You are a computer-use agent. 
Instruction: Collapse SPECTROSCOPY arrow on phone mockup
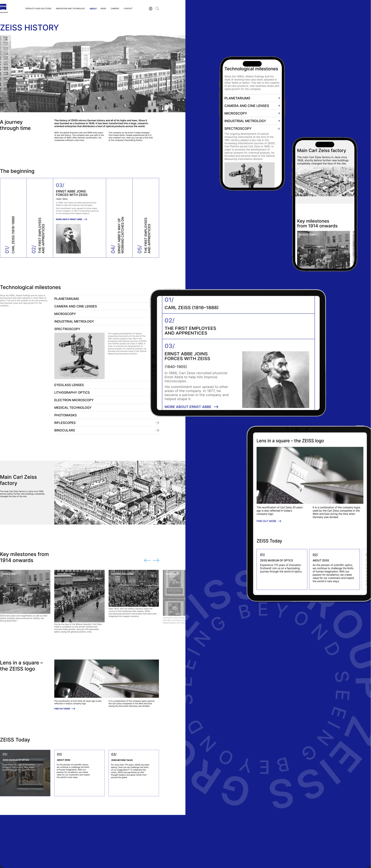click(279, 128)
